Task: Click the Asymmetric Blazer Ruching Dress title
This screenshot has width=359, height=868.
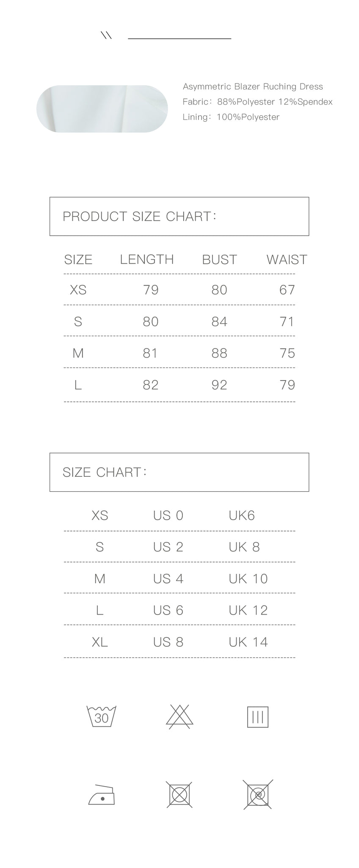Action: pyautogui.click(x=253, y=86)
